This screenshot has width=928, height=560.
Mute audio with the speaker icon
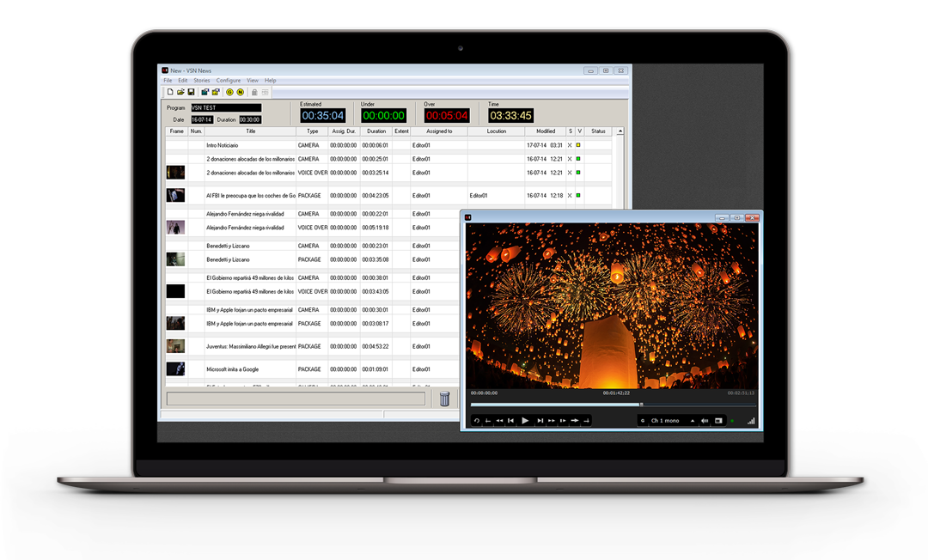point(705,421)
